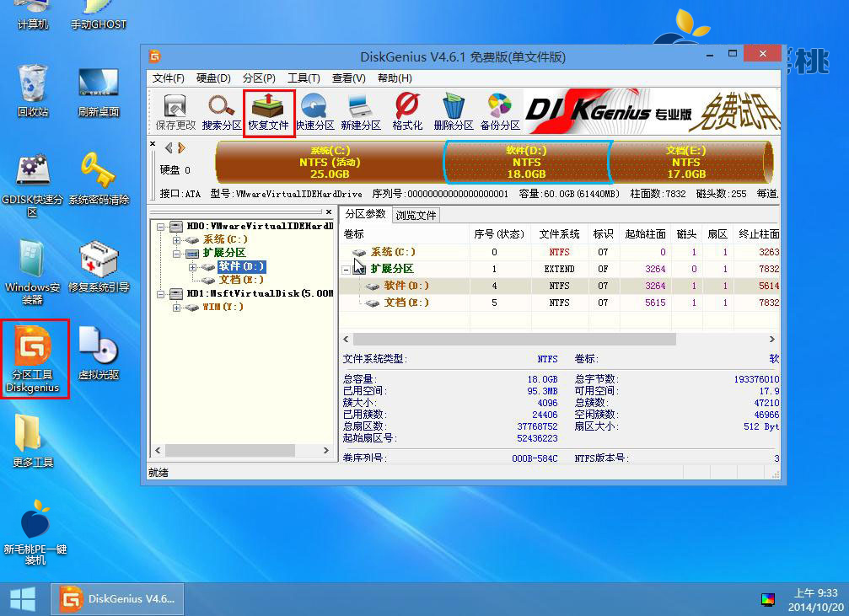
Task: Open the Repair System Boot (修复系统引导) icon
Action: pyautogui.click(x=99, y=266)
